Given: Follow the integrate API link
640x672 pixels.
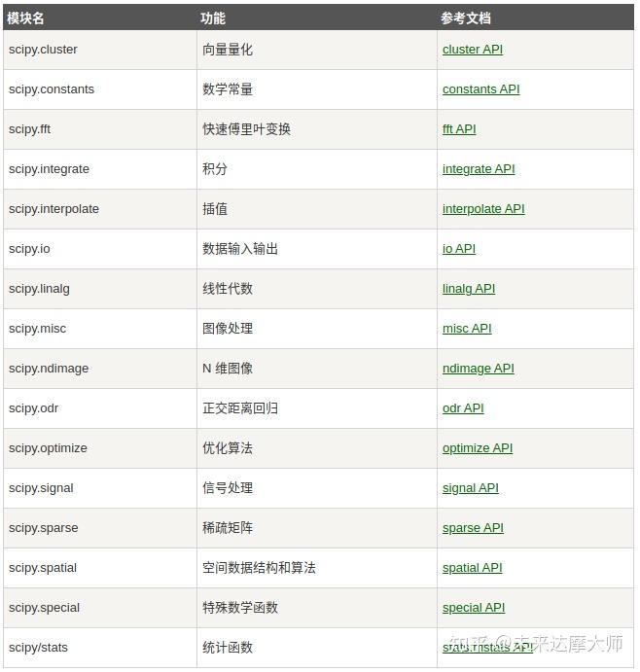Looking at the screenshot, I should point(478,169).
